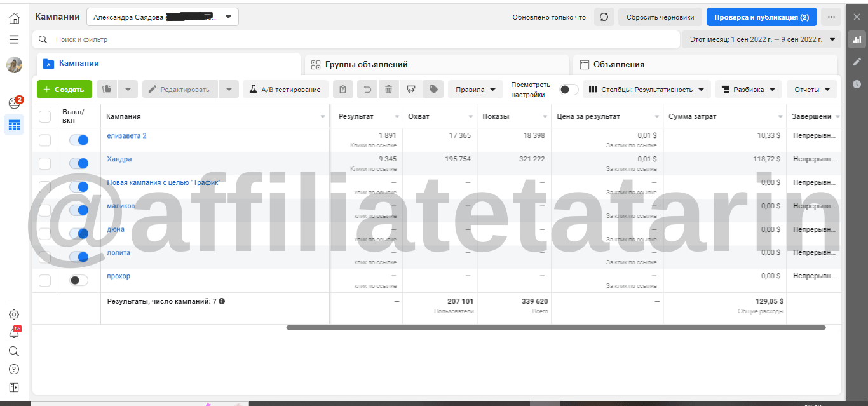868x406 pixels.
Task: Turn off the Хандра campaign switch
Action: pos(79,163)
